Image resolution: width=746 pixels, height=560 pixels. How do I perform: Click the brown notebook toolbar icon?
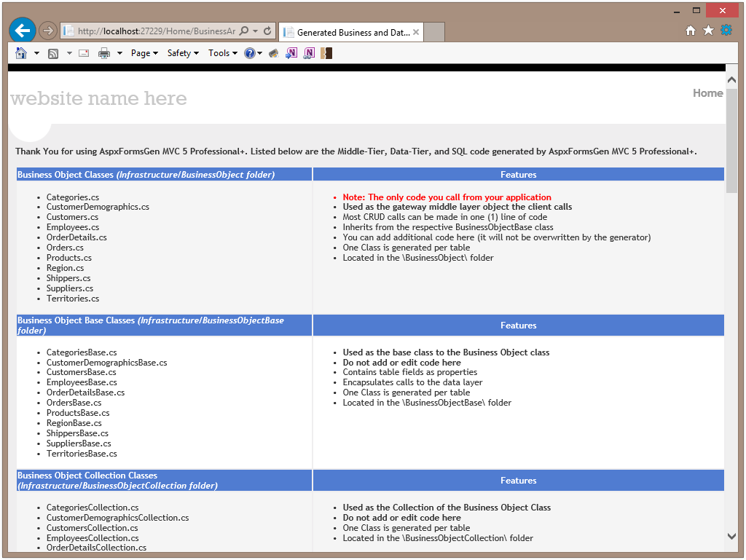326,53
